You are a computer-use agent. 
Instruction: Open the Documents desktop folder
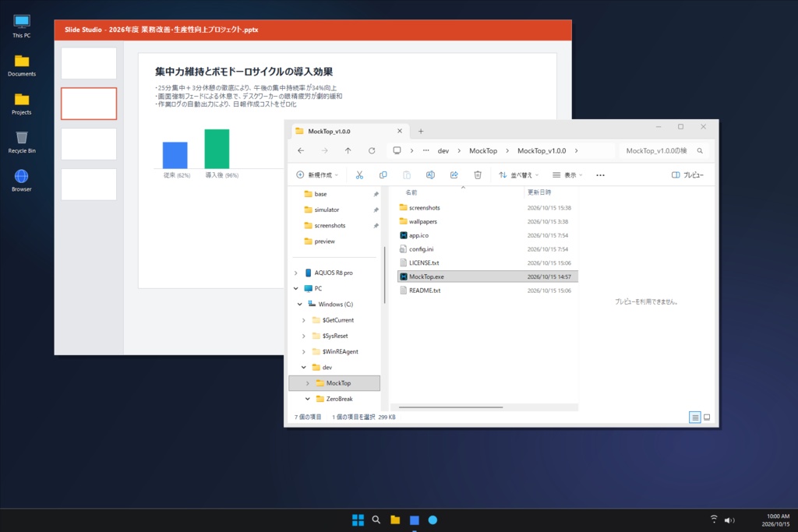(21, 65)
